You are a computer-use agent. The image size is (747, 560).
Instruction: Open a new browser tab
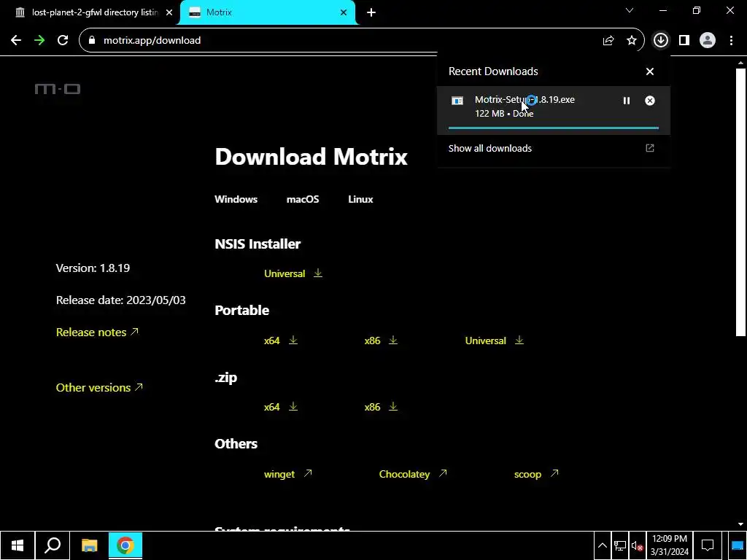pyautogui.click(x=371, y=12)
